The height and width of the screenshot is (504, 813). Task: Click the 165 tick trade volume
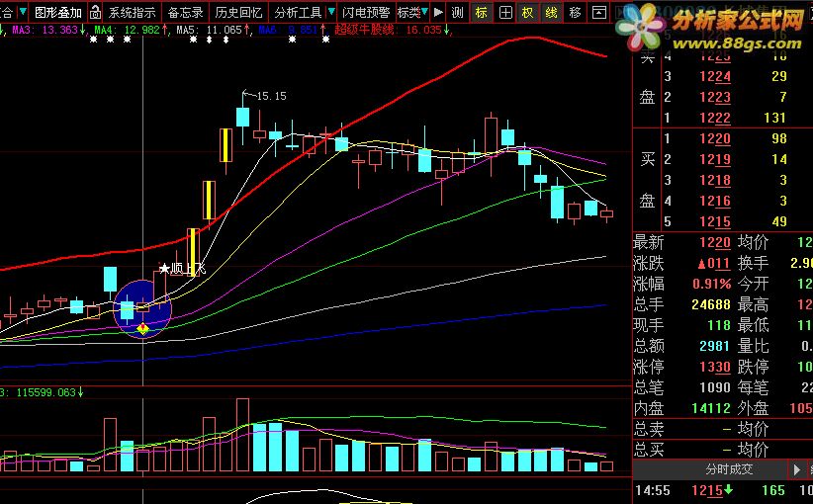click(773, 490)
